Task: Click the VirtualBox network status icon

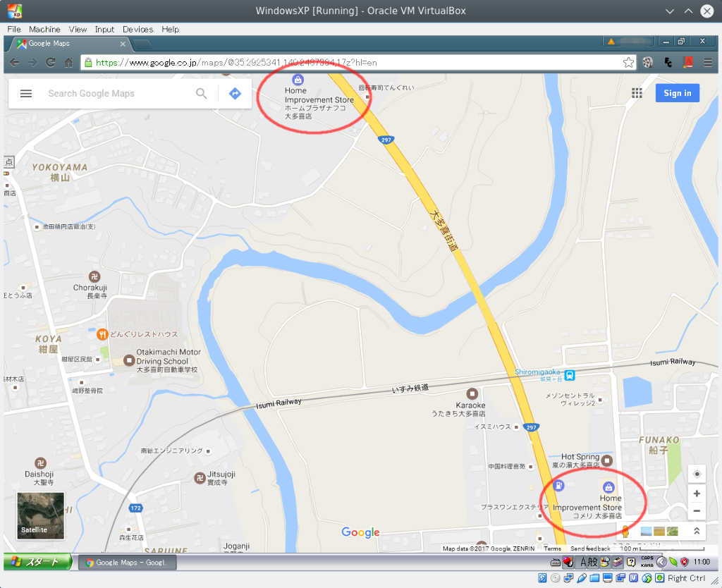Action: (x=569, y=578)
